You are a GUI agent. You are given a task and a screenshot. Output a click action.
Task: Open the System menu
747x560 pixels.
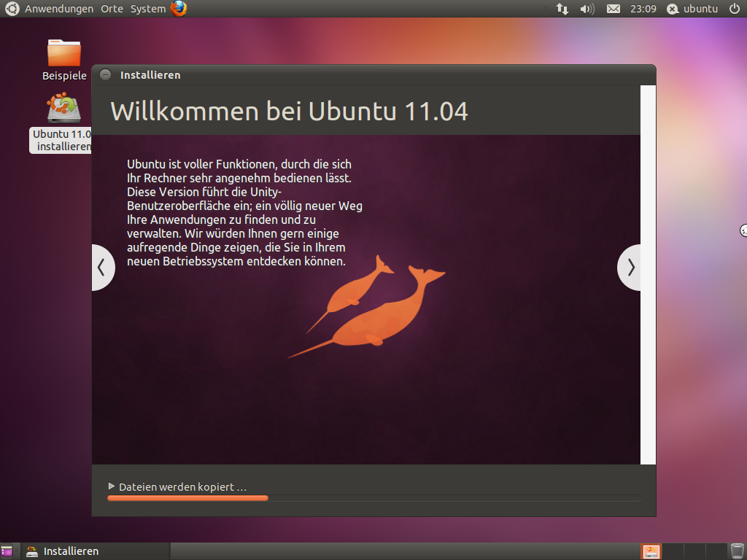tap(147, 9)
